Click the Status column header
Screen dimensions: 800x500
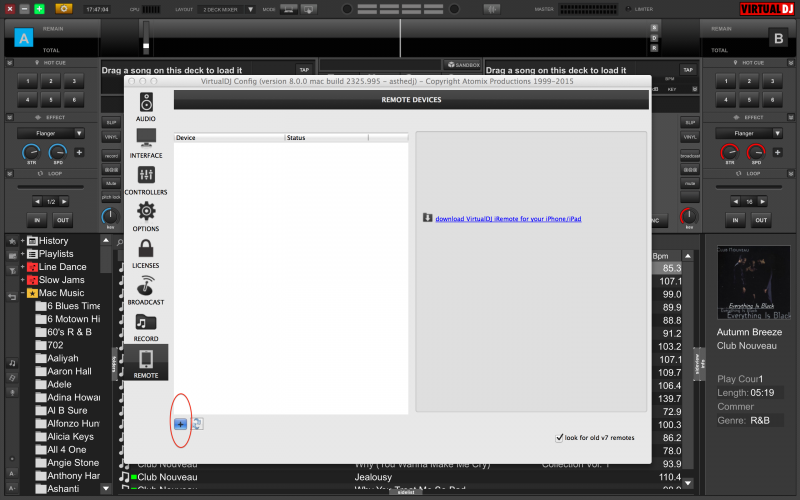tap(327, 138)
